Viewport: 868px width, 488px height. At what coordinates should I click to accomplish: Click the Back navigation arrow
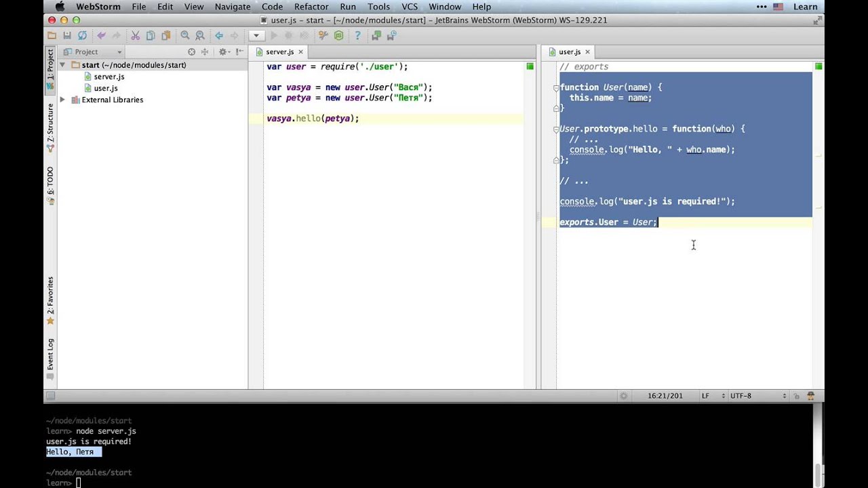click(x=219, y=35)
